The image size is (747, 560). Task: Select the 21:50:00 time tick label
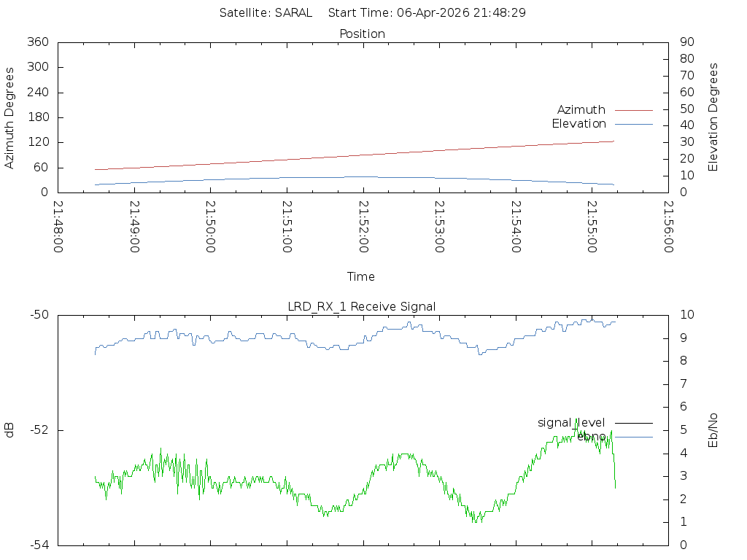click(x=211, y=227)
